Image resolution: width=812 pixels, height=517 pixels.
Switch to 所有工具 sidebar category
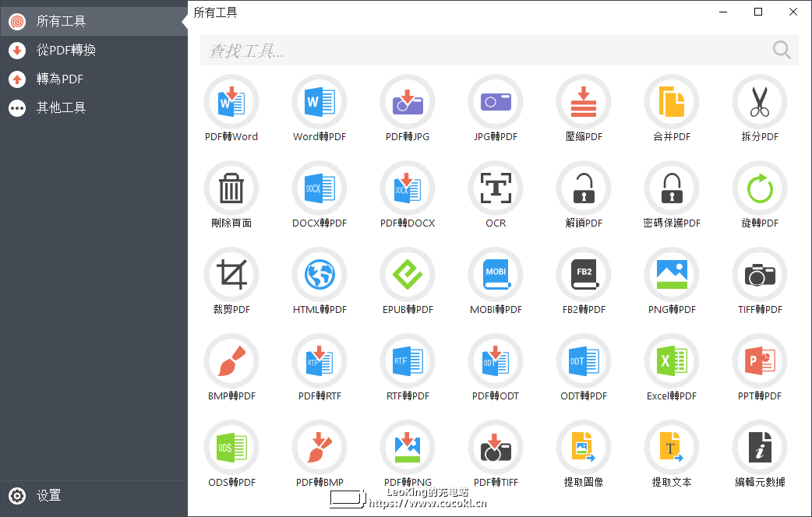tap(94, 21)
